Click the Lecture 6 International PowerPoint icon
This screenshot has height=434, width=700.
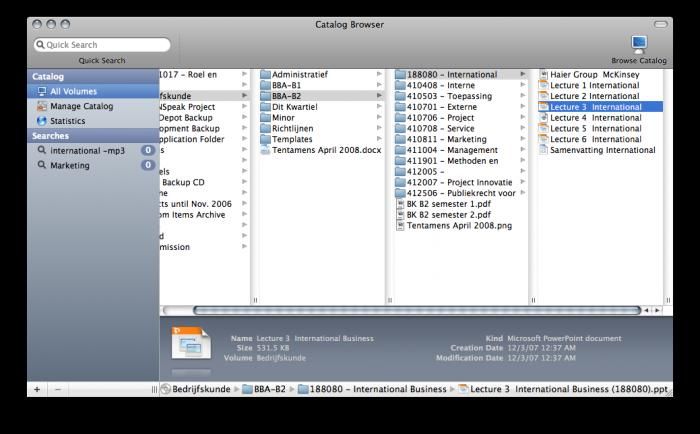point(543,139)
